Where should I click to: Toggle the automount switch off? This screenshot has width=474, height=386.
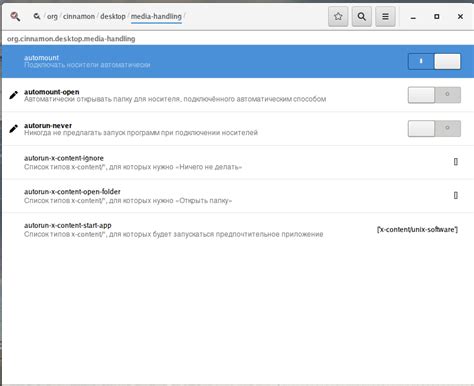[x=434, y=61]
